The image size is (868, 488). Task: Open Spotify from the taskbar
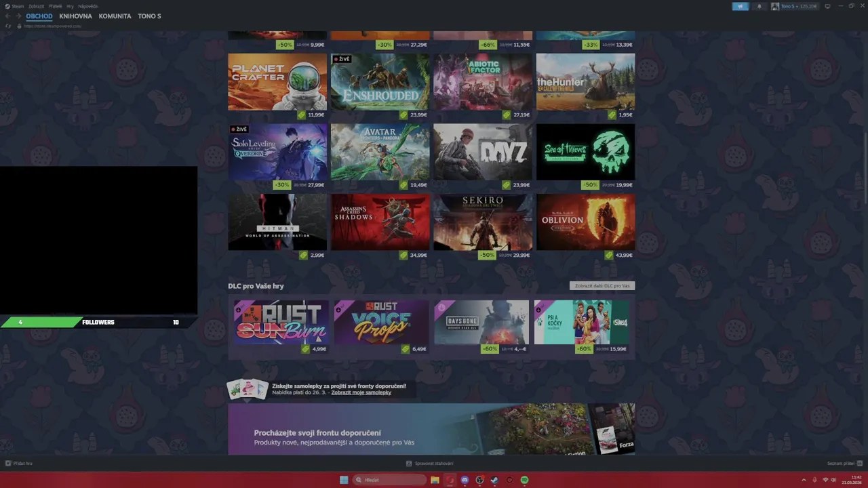pyautogui.click(x=524, y=480)
